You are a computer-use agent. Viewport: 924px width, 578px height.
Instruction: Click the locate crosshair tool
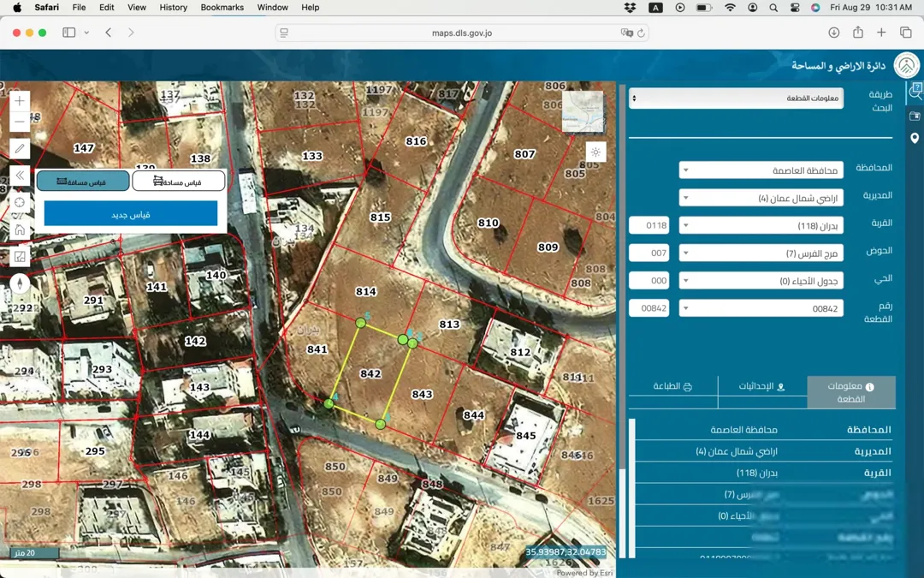[x=20, y=202]
